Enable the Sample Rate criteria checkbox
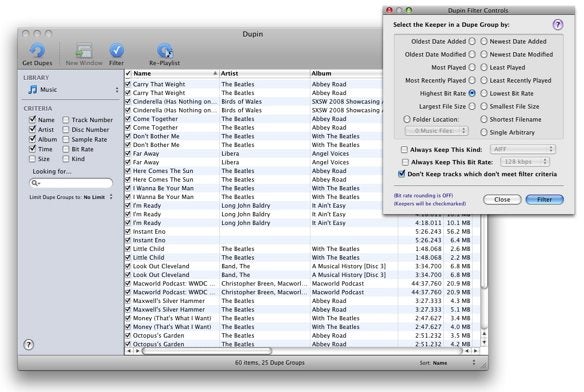This screenshot has height=392, width=584. coord(66,139)
